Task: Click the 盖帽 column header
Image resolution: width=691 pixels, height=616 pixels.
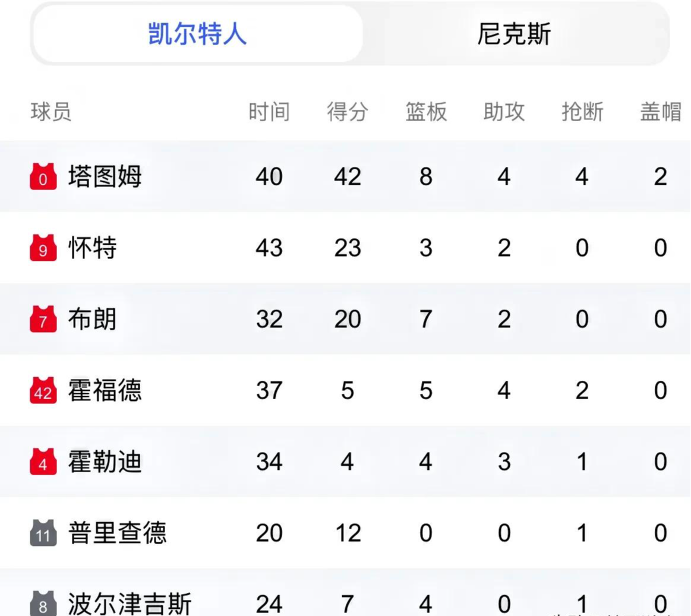Action: click(661, 112)
